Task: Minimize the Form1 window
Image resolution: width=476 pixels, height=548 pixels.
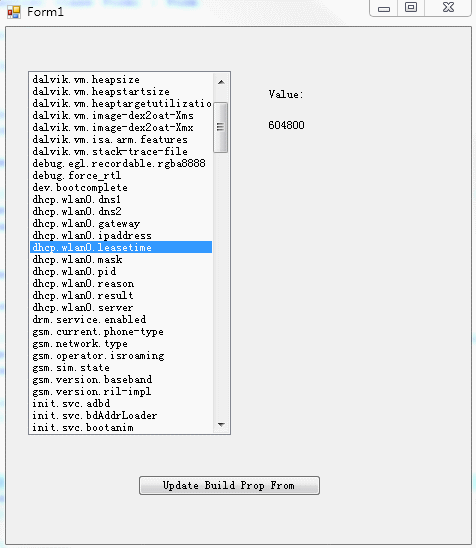Action: click(384, 8)
